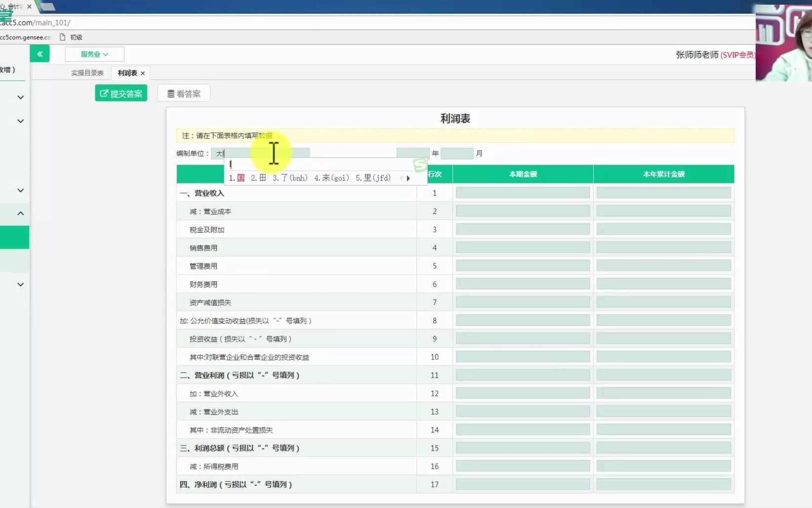Expand the bottom sidebar down chevron

pyautogui.click(x=20, y=284)
